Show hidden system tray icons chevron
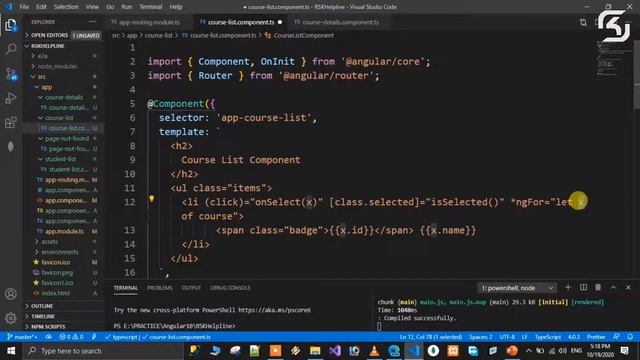 [x=529, y=351]
